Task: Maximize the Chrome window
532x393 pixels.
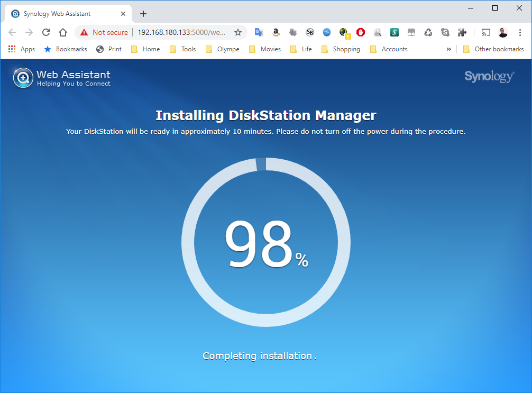Action: click(495, 8)
